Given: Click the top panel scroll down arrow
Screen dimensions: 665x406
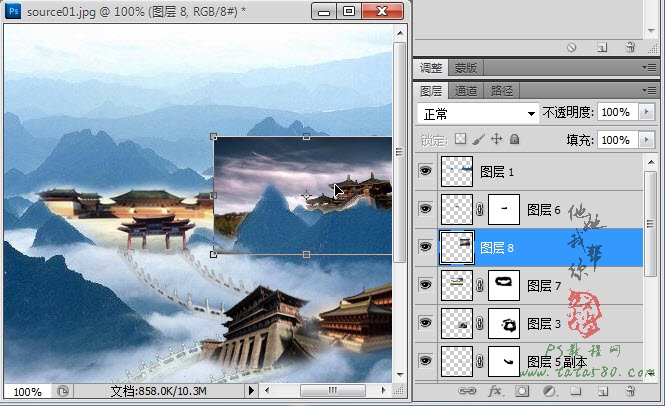Looking at the screenshot, I should click(652, 31).
